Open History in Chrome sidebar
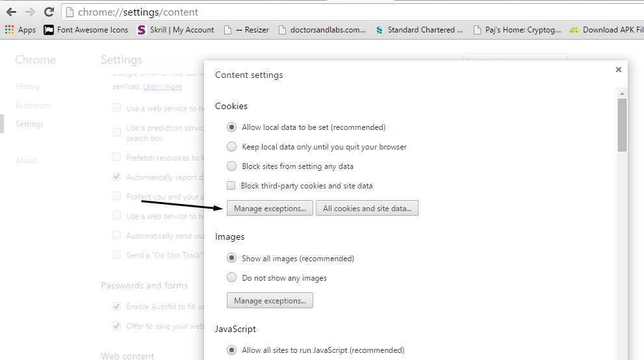644x360 pixels. [28, 86]
